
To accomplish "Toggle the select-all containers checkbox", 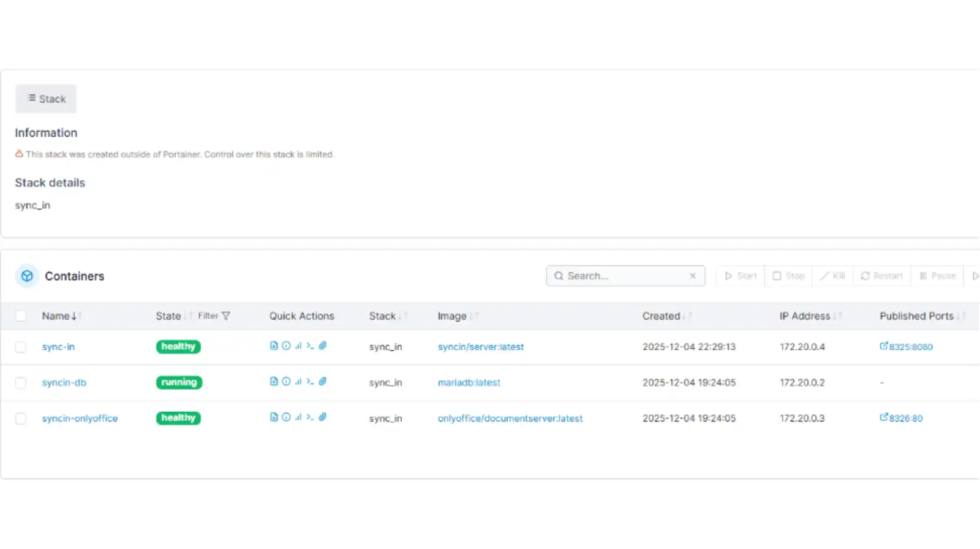I will [x=21, y=316].
